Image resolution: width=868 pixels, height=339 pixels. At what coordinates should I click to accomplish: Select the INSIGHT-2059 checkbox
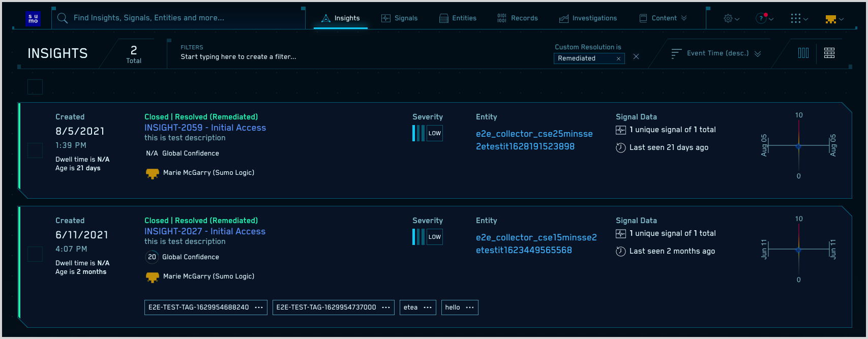click(35, 150)
